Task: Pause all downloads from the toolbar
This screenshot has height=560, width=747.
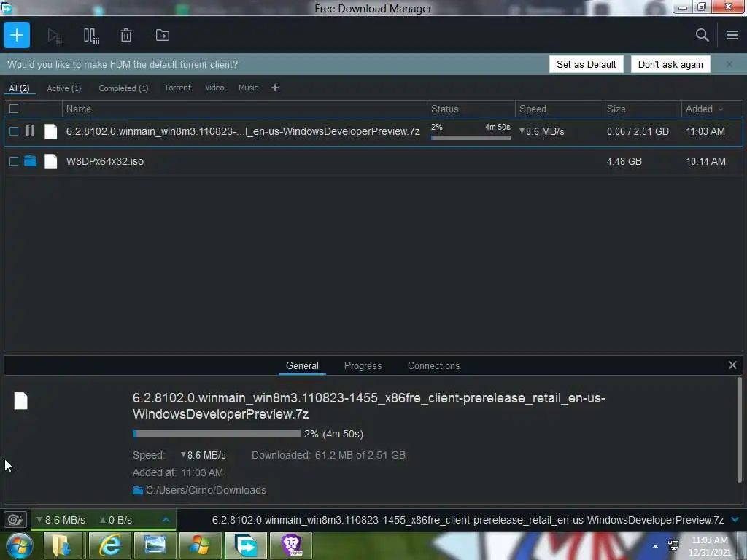Action: 91,36
